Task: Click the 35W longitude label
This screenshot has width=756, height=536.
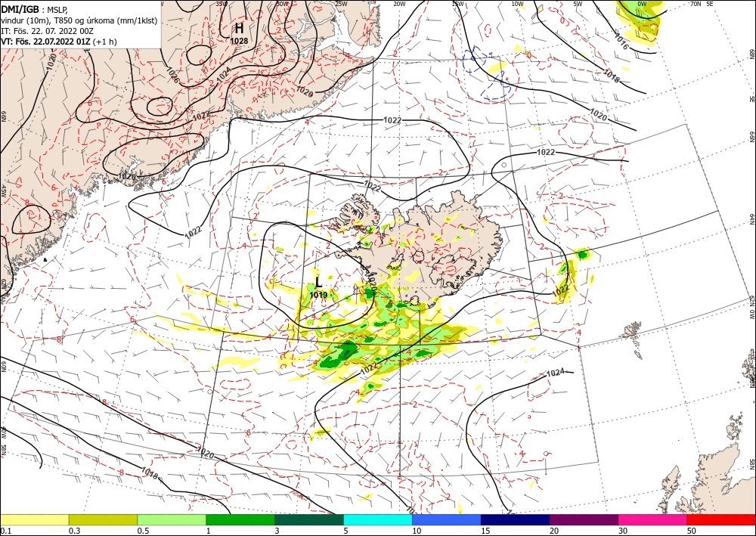Action: 222,4
